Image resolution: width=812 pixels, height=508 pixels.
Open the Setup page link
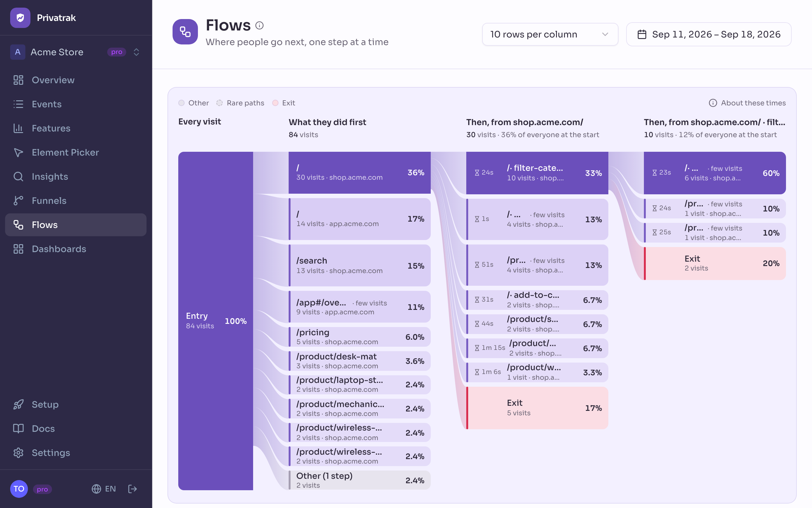tap(76, 404)
